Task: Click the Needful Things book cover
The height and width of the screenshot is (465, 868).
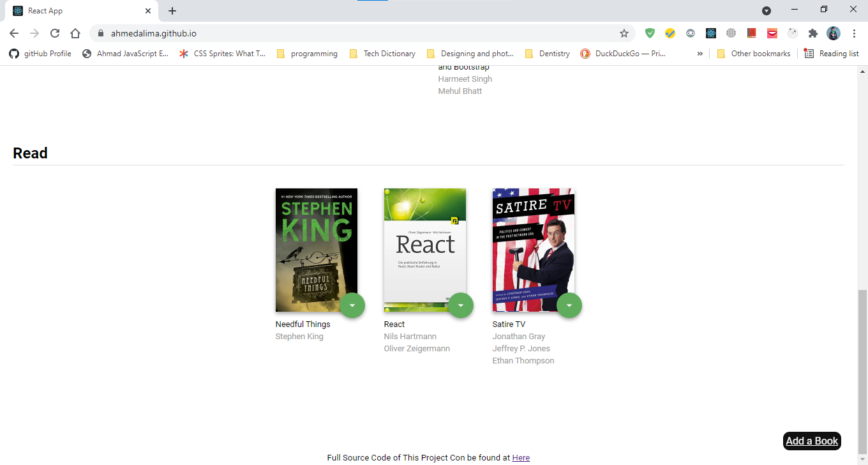Action: 317,250
